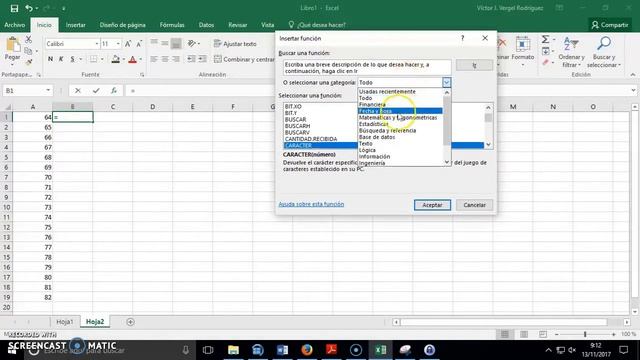Screen dimensions: 640x360
Task: Open Ayuda sobre esta función link
Action: 311,204
